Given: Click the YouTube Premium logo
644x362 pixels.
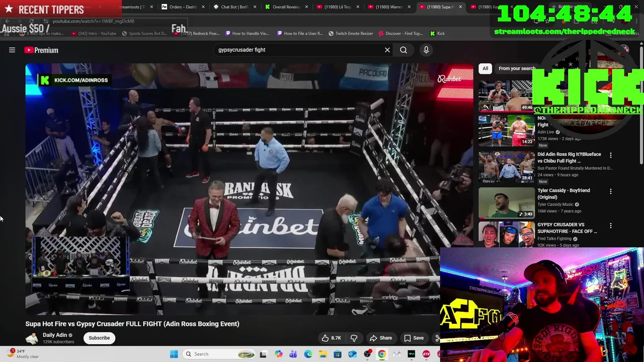Looking at the screenshot, I should [41, 50].
